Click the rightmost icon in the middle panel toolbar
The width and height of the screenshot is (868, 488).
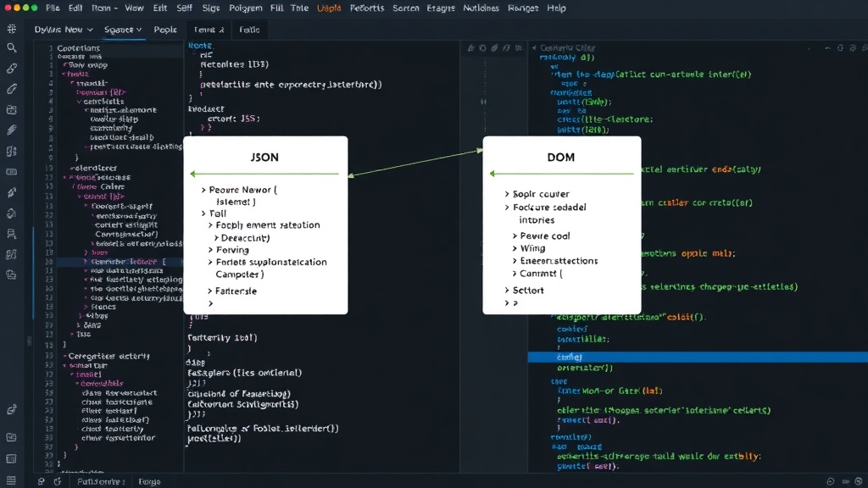(518, 48)
